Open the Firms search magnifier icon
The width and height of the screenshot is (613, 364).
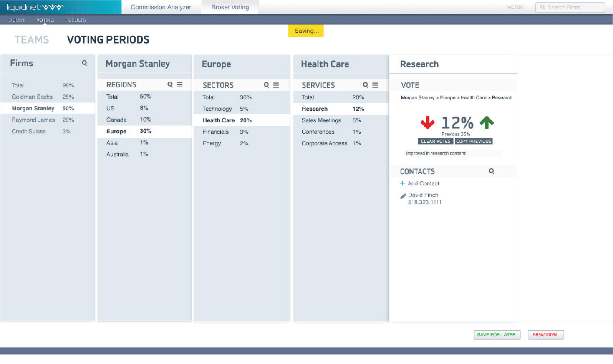click(x=84, y=63)
